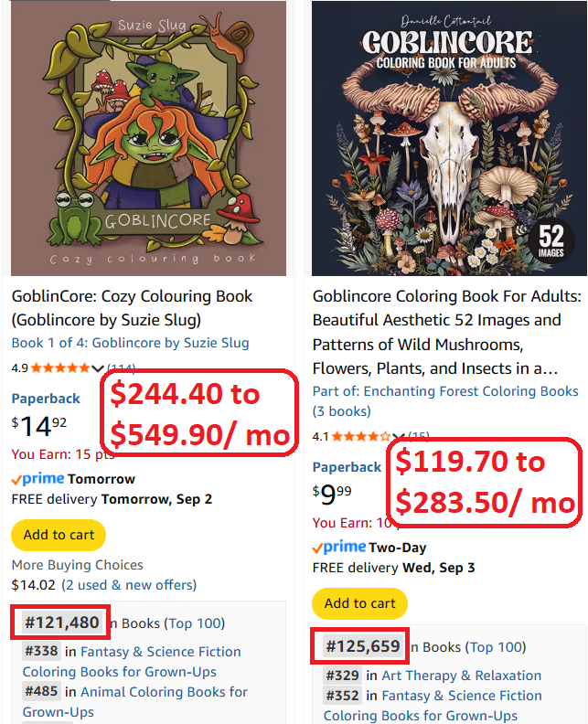588x724 pixels.
Task: Click the GoblinCore: Cozy Colouring Book title
Action: pos(132,308)
